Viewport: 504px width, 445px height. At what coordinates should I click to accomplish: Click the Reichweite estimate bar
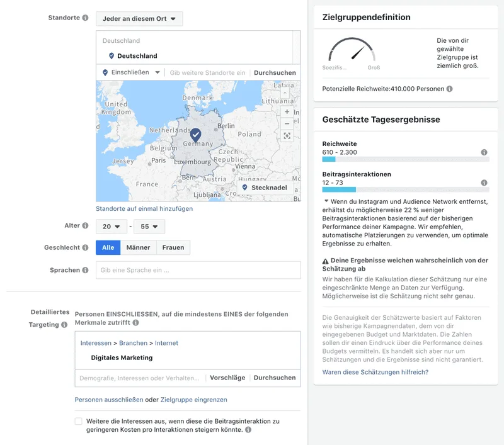pos(406,159)
